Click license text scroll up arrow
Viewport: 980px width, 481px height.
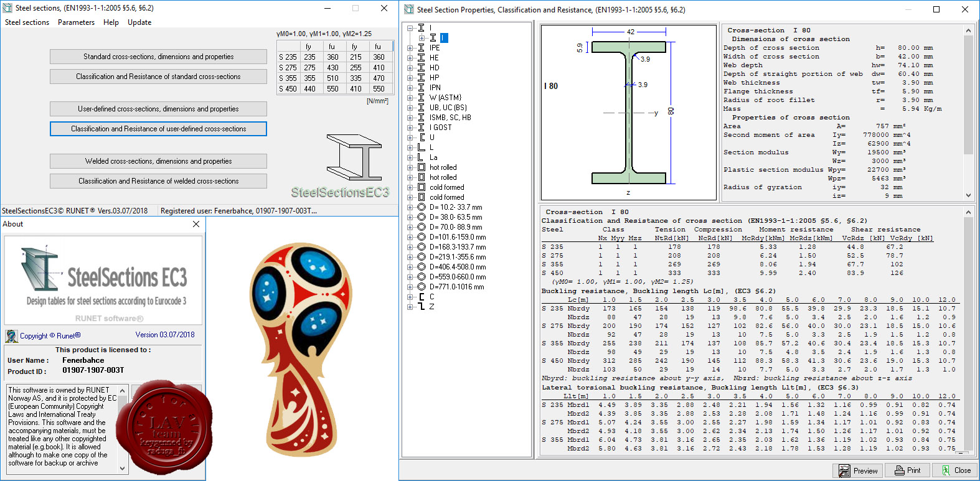point(122,391)
